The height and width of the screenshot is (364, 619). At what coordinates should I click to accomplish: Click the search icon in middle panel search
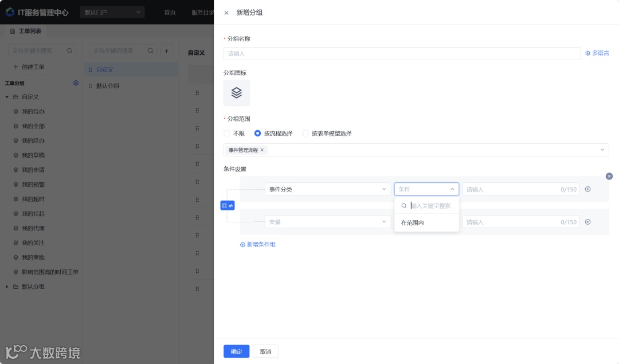tap(150, 50)
